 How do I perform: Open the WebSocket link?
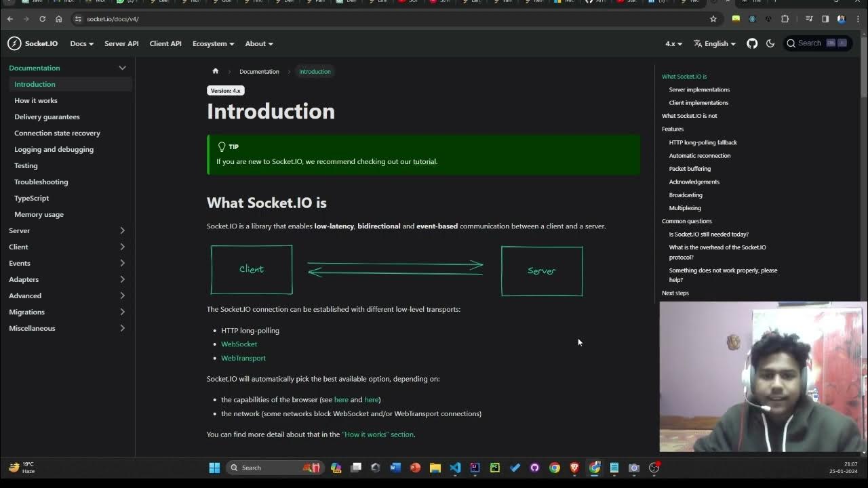tap(239, 344)
